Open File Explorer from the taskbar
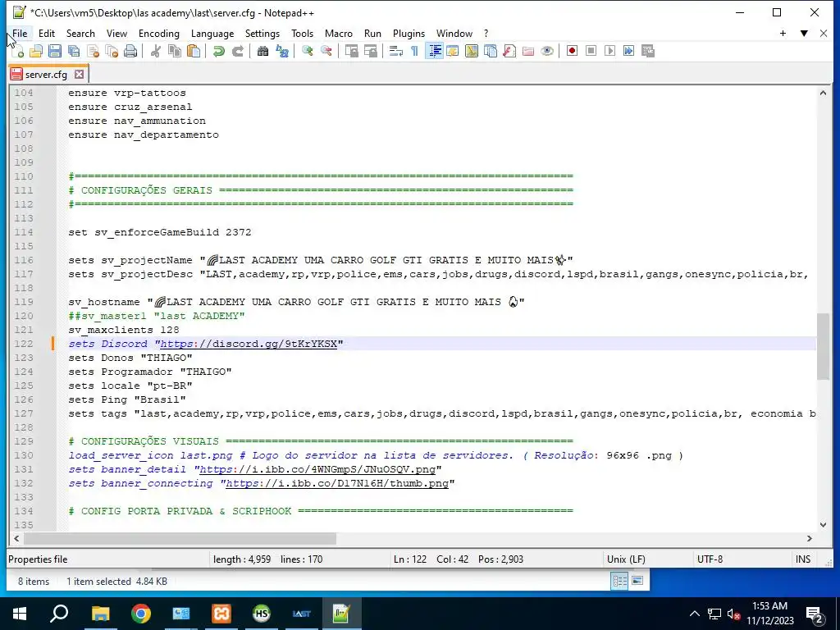This screenshot has height=630, width=840. 100,614
